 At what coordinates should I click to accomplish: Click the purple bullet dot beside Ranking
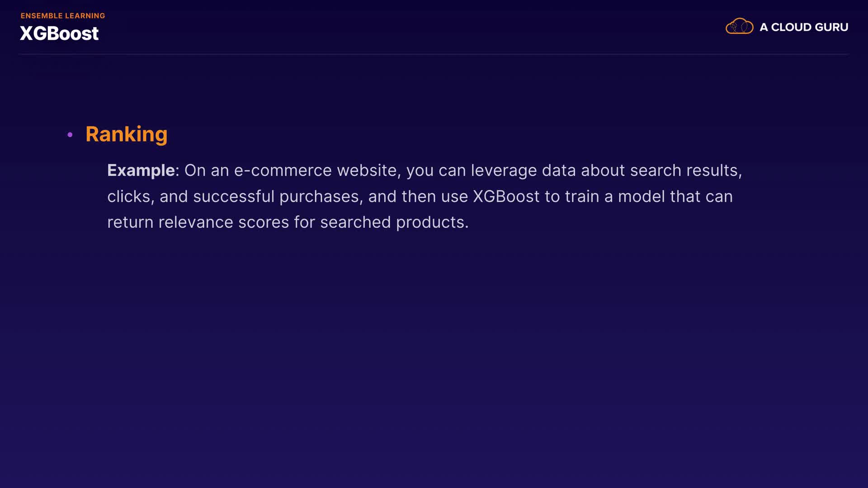(x=70, y=135)
